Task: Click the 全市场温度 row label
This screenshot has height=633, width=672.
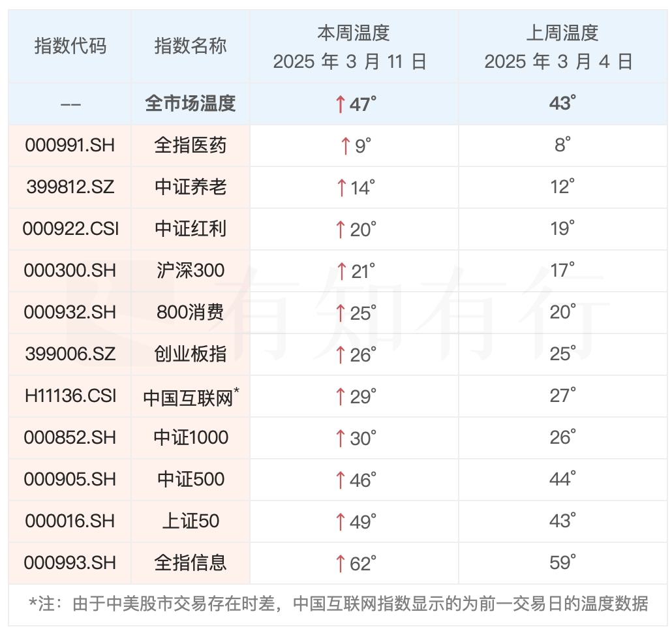Action: (190, 104)
